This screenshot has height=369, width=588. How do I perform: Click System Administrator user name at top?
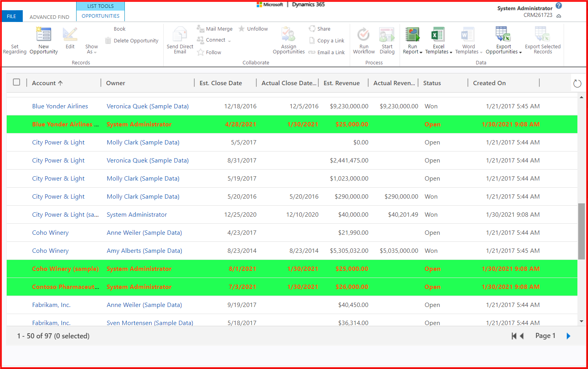click(x=524, y=8)
